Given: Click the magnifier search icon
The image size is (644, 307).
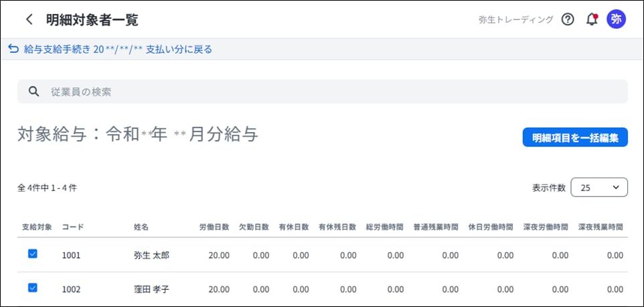Looking at the screenshot, I should click(32, 92).
